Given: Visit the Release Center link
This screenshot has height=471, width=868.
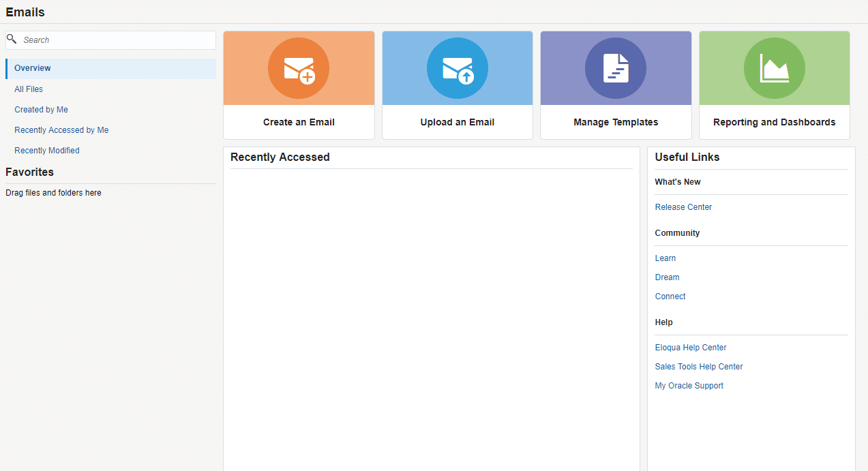Looking at the screenshot, I should coord(683,207).
